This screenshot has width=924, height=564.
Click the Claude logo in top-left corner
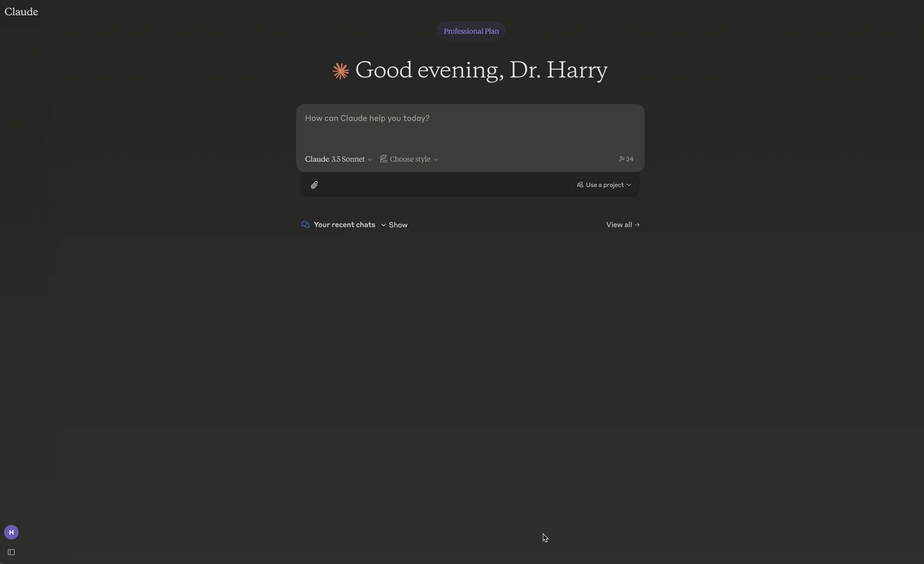pos(21,12)
